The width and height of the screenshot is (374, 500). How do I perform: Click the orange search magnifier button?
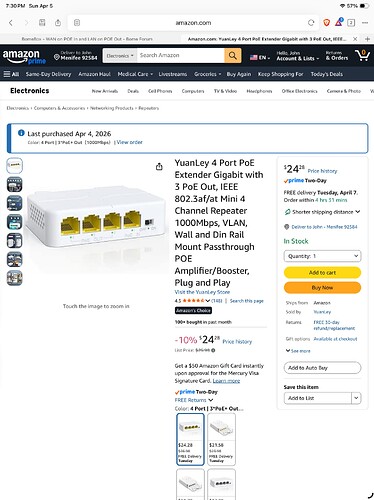(x=233, y=55)
